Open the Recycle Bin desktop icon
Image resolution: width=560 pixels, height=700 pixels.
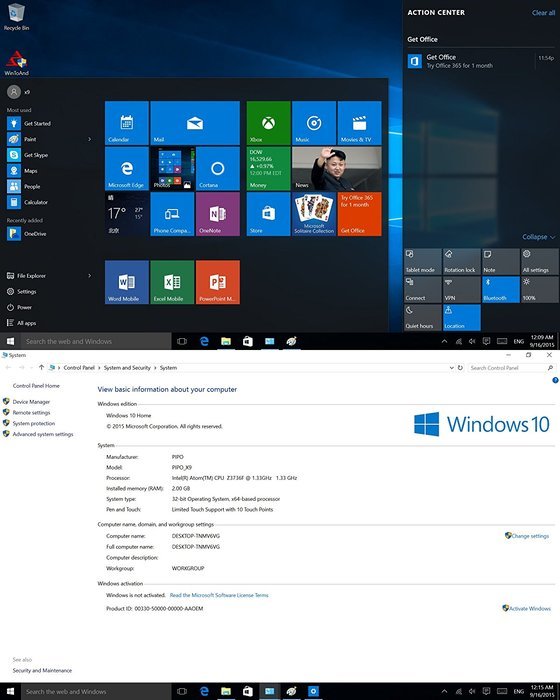17,17
